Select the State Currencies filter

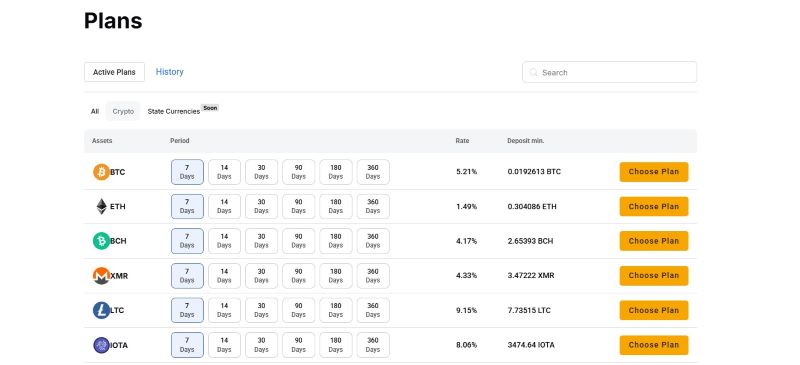[x=173, y=111]
